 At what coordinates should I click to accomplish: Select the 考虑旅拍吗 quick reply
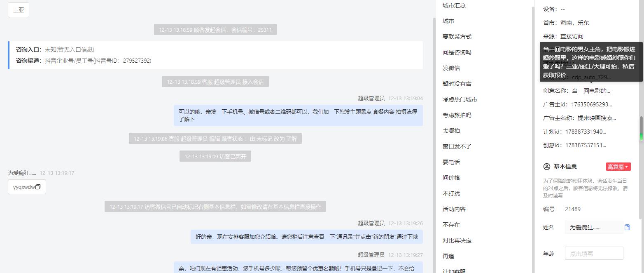(457, 115)
